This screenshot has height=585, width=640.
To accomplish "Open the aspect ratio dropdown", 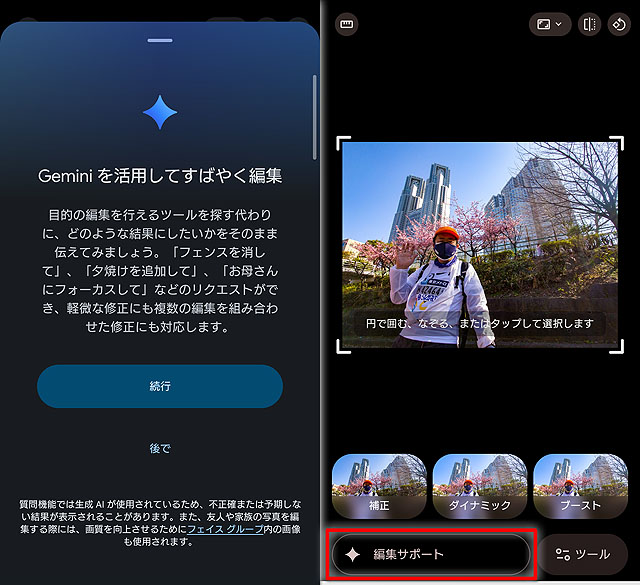I will point(549,23).
